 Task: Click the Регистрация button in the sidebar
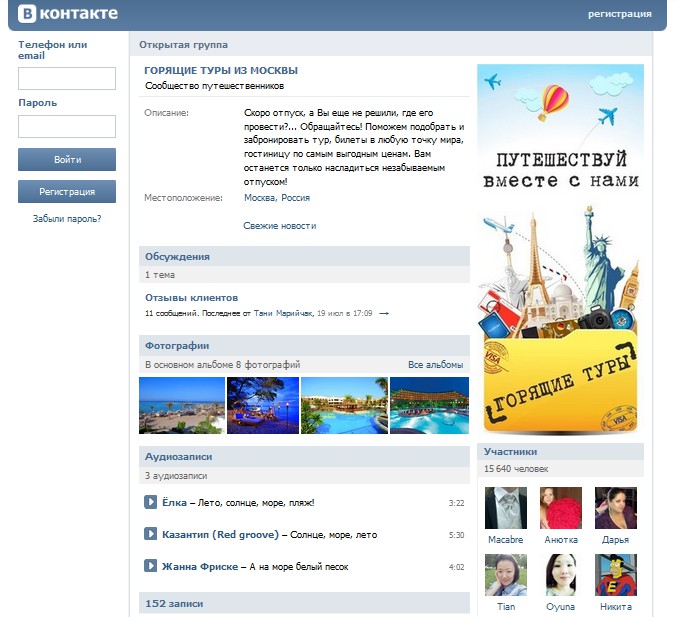click(x=67, y=192)
